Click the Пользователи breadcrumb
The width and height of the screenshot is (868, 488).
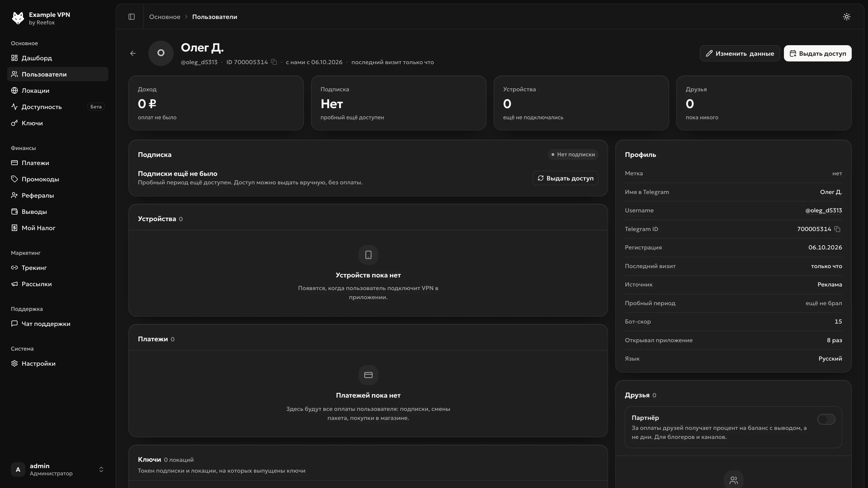coord(215,17)
